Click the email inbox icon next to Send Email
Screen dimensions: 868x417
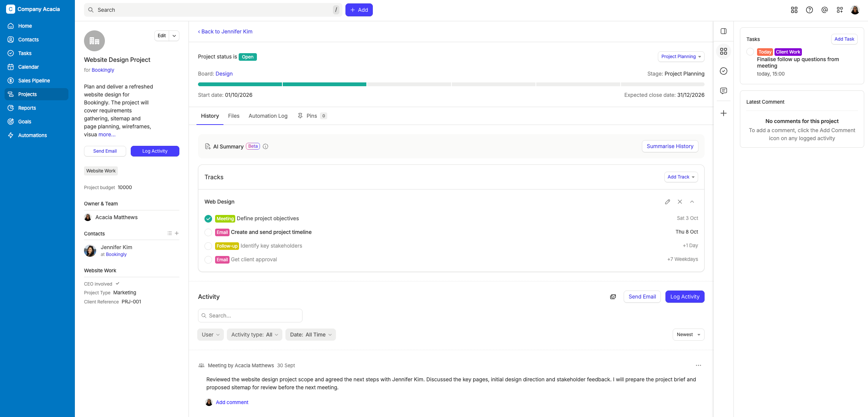[613, 297]
